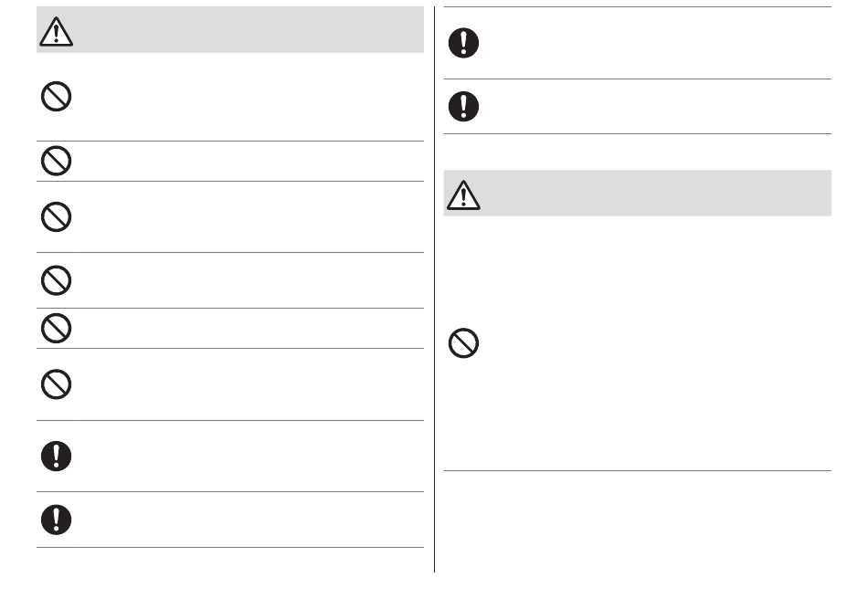Image resolution: width=868 pixels, height=599 pixels.
Task: Select the fifth prohibition icon in left column
Action: tap(56, 329)
